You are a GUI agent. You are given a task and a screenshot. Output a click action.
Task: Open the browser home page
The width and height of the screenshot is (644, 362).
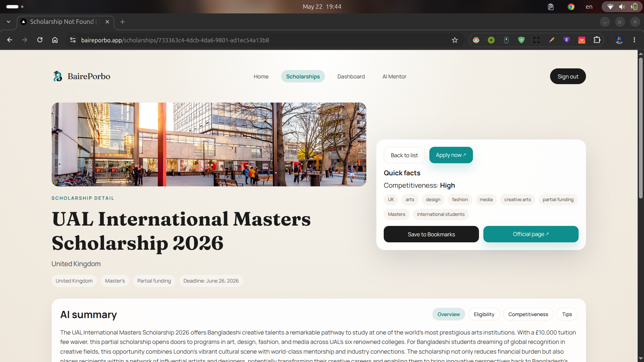tap(55, 40)
